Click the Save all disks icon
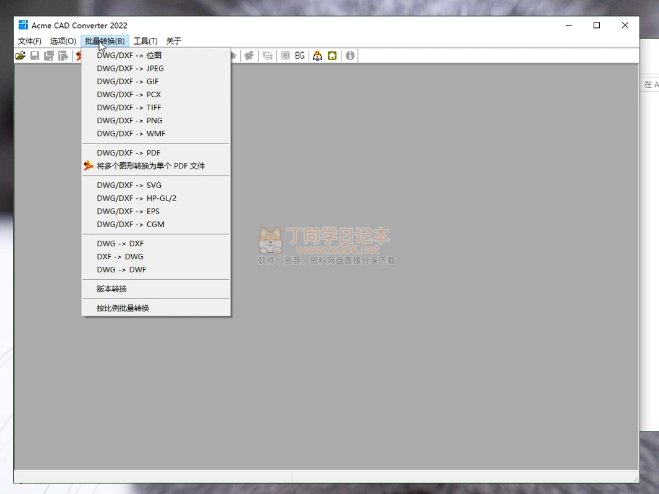The height and width of the screenshot is (494, 659). [x=49, y=55]
